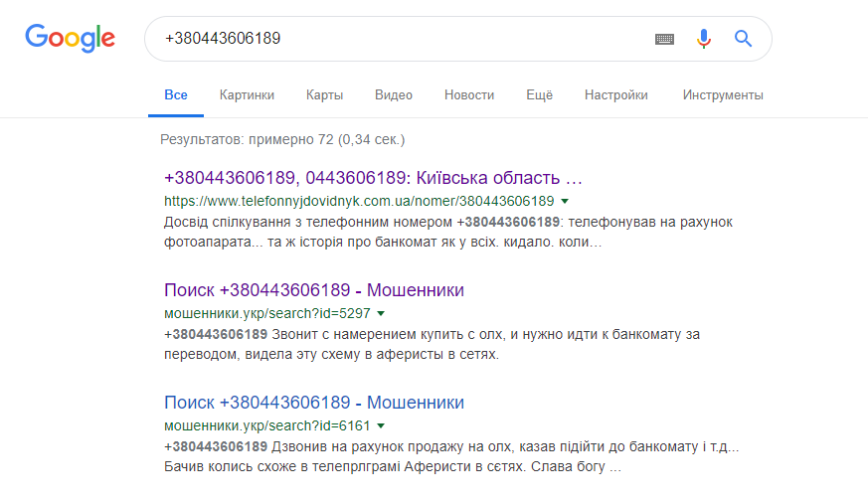This screenshot has width=868, height=503.
Task: Open the Новости tab
Action: point(469,95)
